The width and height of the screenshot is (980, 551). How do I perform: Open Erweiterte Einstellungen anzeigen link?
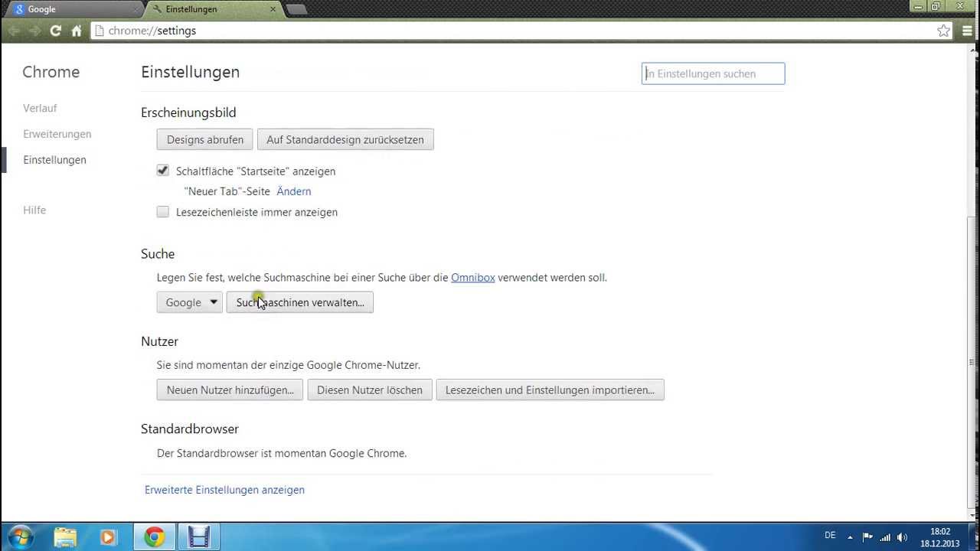click(224, 490)
